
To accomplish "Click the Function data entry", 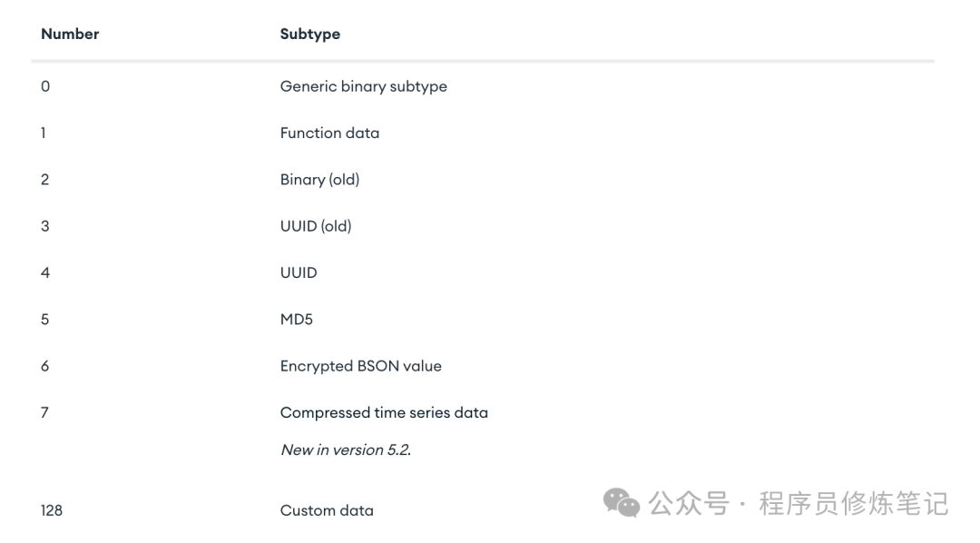I will [329, 133].
